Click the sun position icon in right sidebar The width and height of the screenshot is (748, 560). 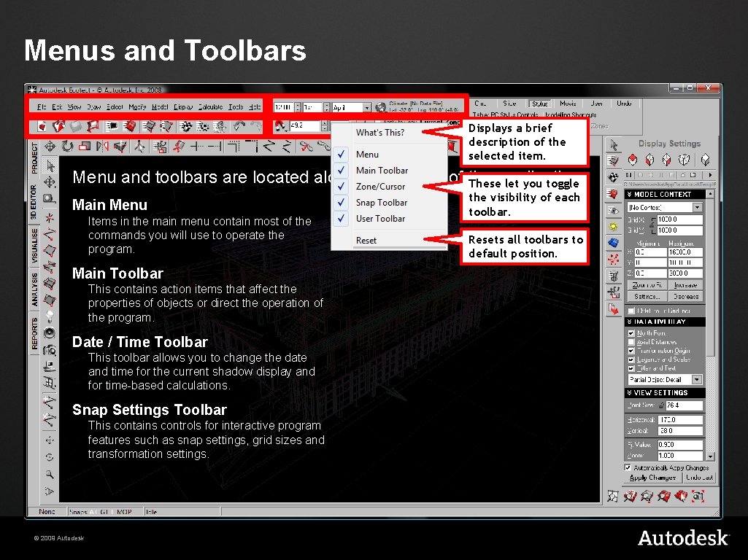pyautogui.click(x=613, y=225)
